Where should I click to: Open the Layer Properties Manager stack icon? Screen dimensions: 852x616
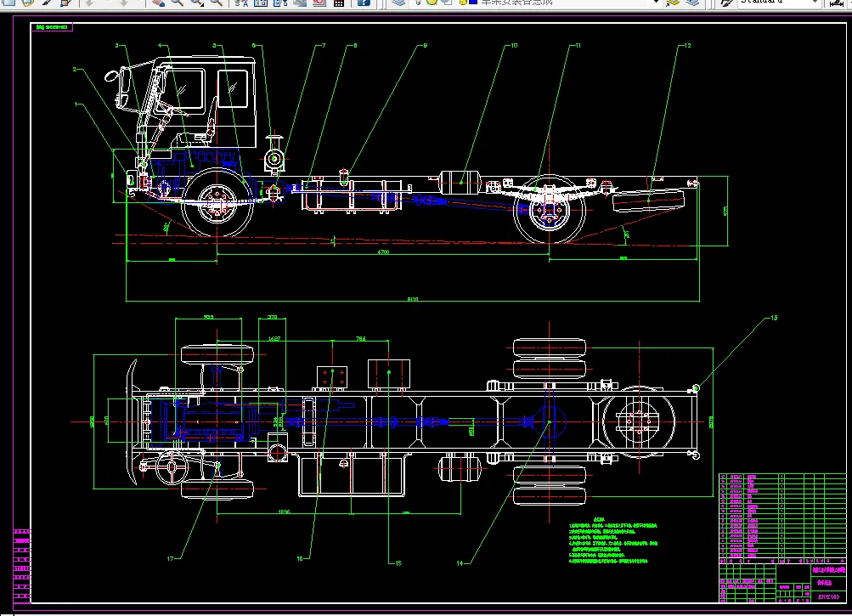point(398,3)
